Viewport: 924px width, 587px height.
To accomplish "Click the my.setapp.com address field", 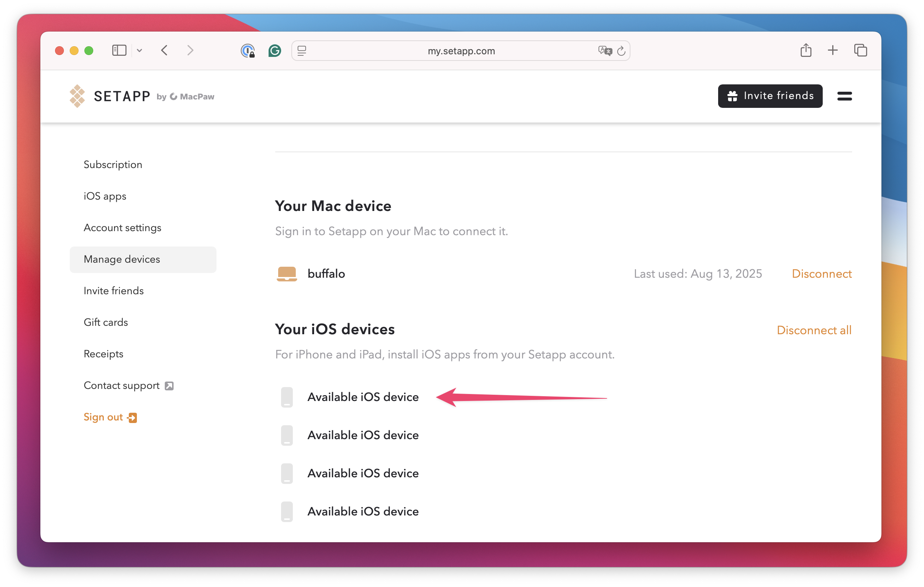I will [461, 51].
